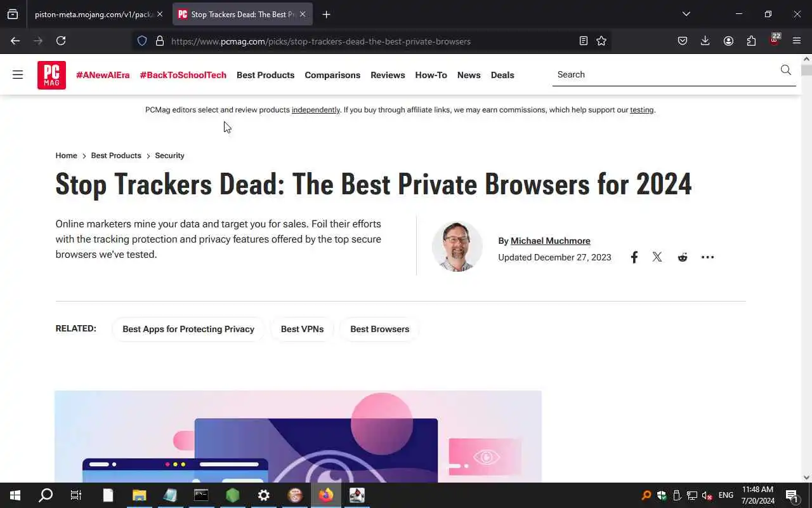Screen dimensions: 812x508
Task: Close the piston-meta.mojang.com tab
Action: pos(159,14)
